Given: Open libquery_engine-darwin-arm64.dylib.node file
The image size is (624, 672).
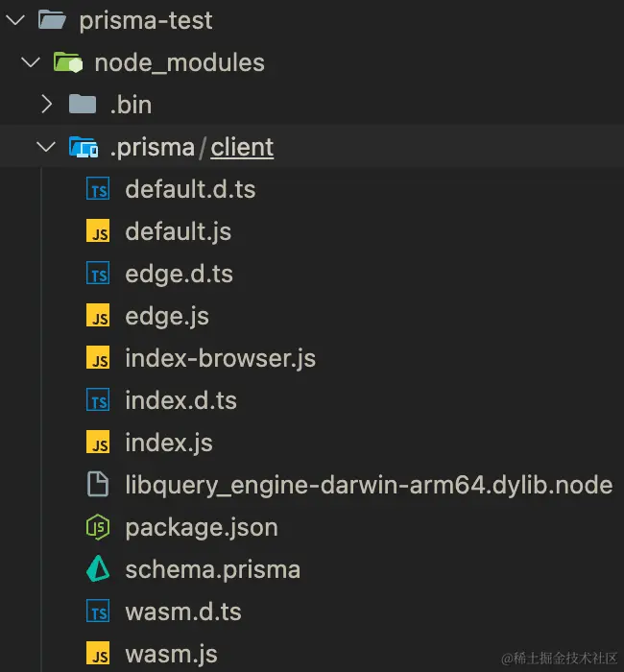Looking at the screenshot, I should [x=369, y=485].
